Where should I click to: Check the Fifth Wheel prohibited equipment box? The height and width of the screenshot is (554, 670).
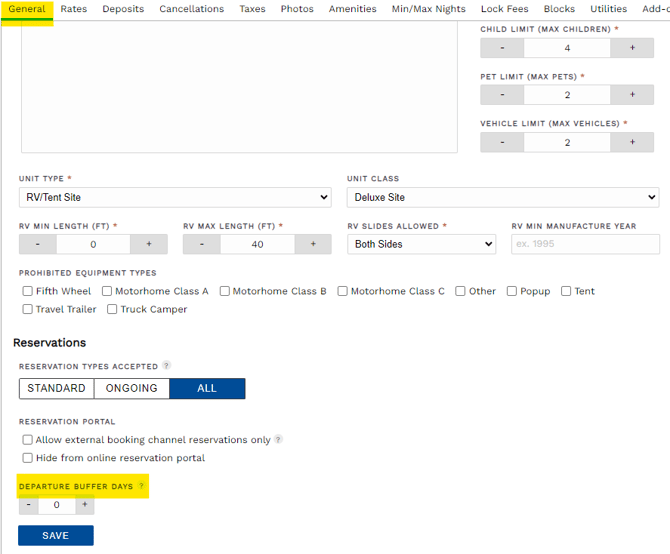[28, 291]
